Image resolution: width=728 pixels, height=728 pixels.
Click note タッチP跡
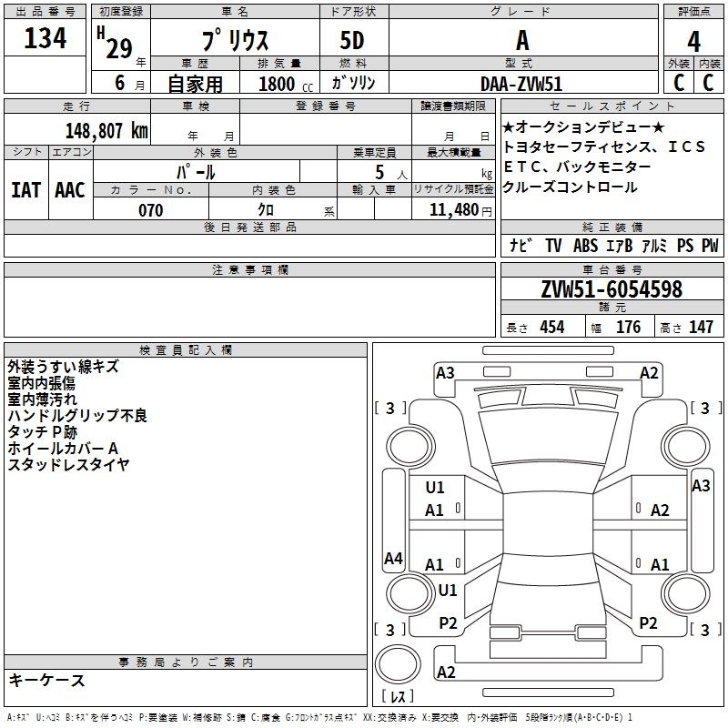[x=42, y=431]
